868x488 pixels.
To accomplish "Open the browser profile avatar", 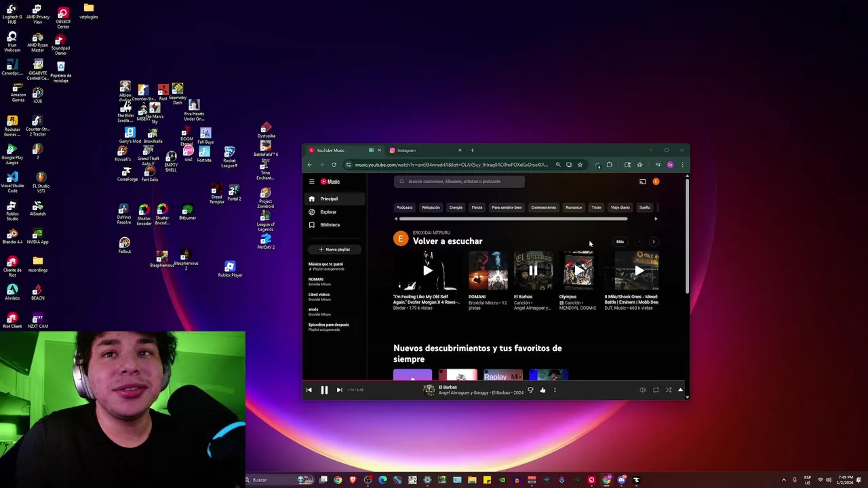I will 670,165.
